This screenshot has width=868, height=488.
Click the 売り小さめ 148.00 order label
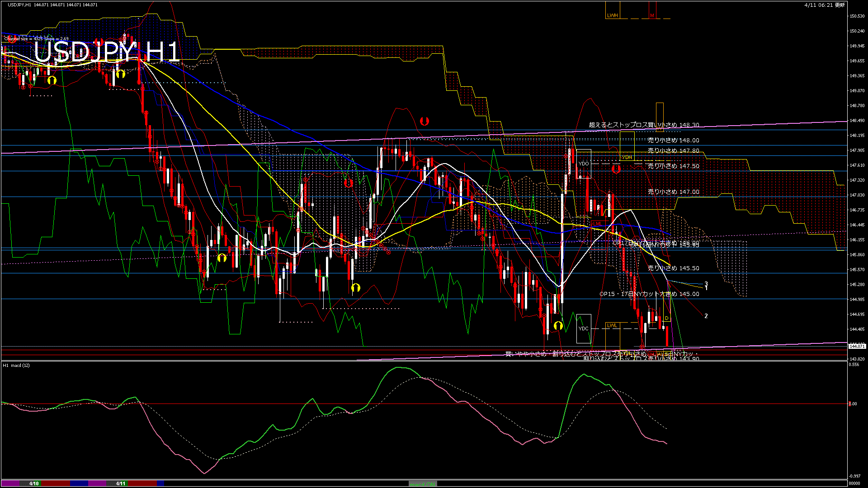[x=673, y=141]
